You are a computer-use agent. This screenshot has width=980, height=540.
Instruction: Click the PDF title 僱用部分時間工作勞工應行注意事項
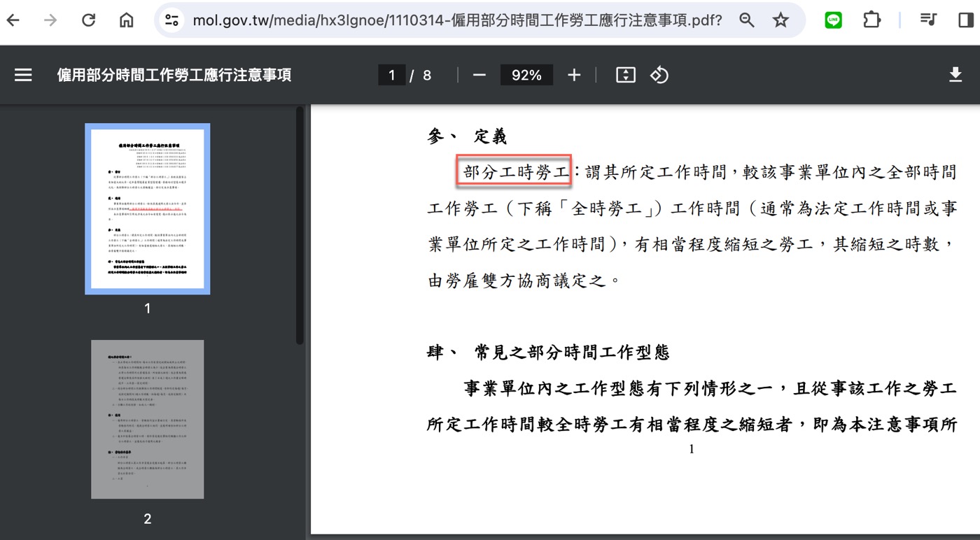click(174, 75)
